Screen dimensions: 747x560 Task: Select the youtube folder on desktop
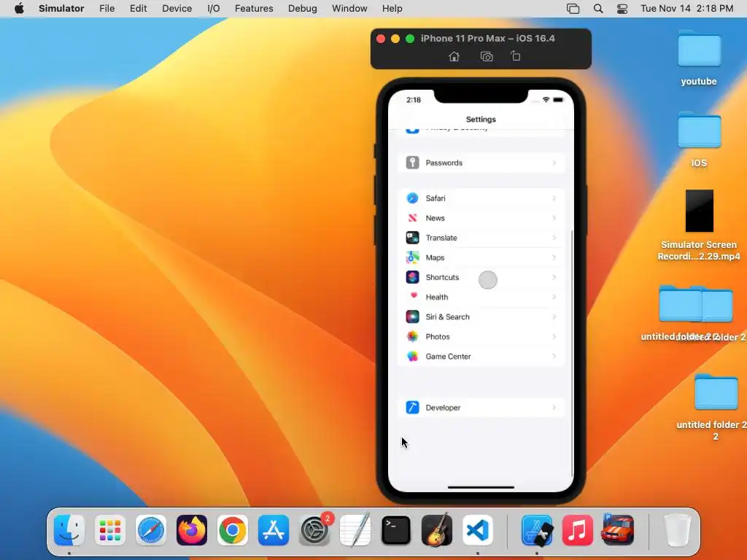699,49
